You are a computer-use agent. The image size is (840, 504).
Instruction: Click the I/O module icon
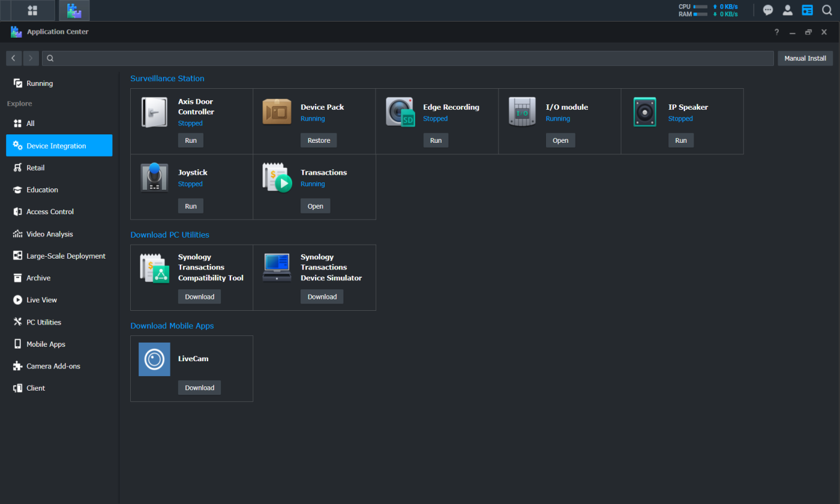point(522,112)
